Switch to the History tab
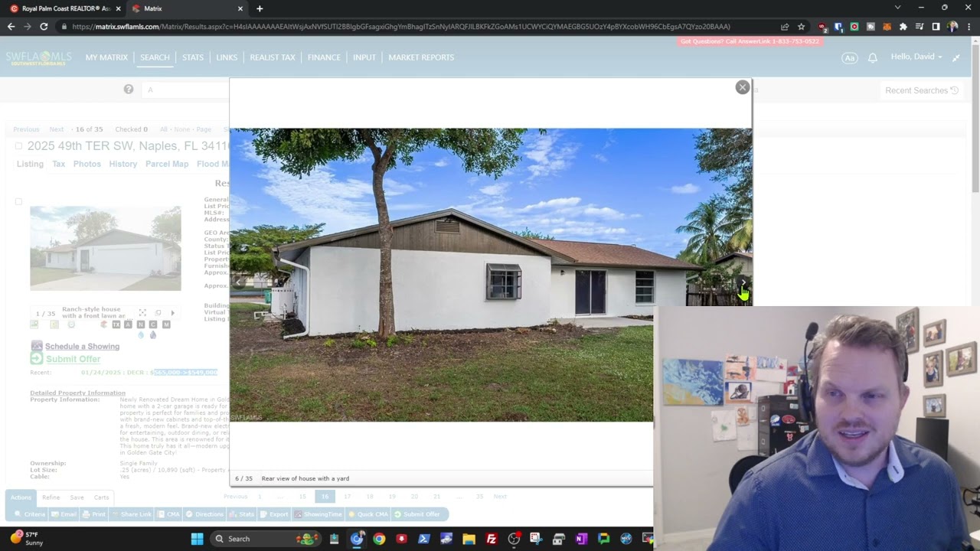 (123, 164)
